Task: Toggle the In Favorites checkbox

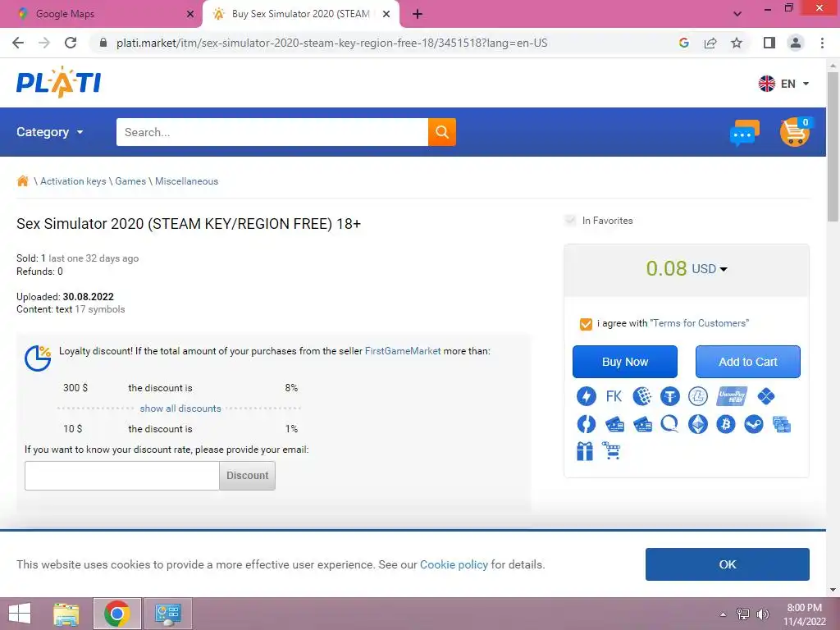Action: point(570,220)
